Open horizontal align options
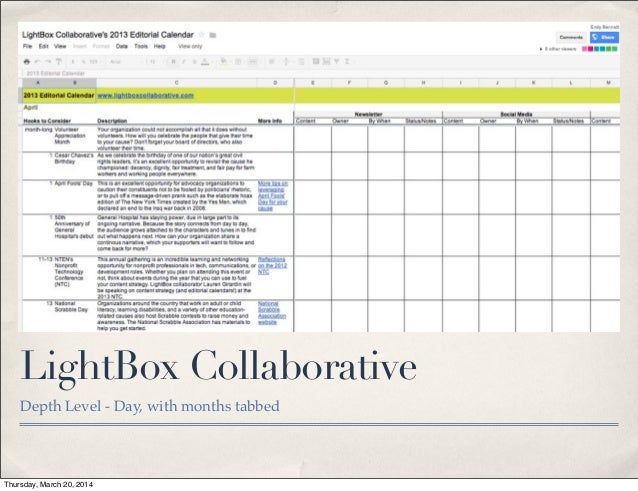 tap(271, 61)
